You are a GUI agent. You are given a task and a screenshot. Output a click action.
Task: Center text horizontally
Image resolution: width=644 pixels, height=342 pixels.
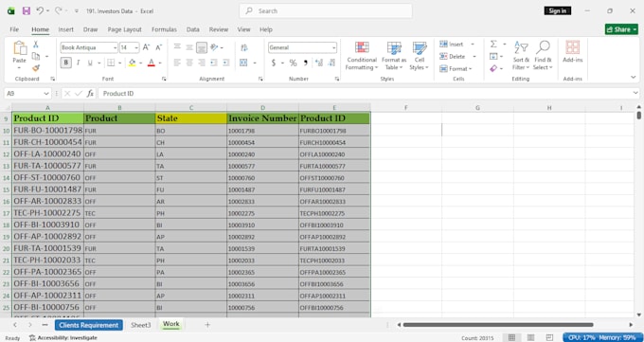[x=189, y=63]
